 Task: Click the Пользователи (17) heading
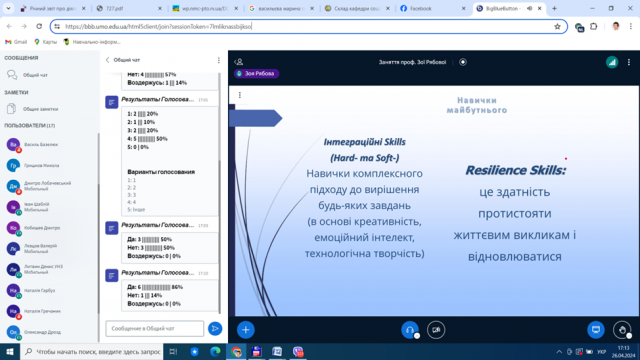[29, 126]
